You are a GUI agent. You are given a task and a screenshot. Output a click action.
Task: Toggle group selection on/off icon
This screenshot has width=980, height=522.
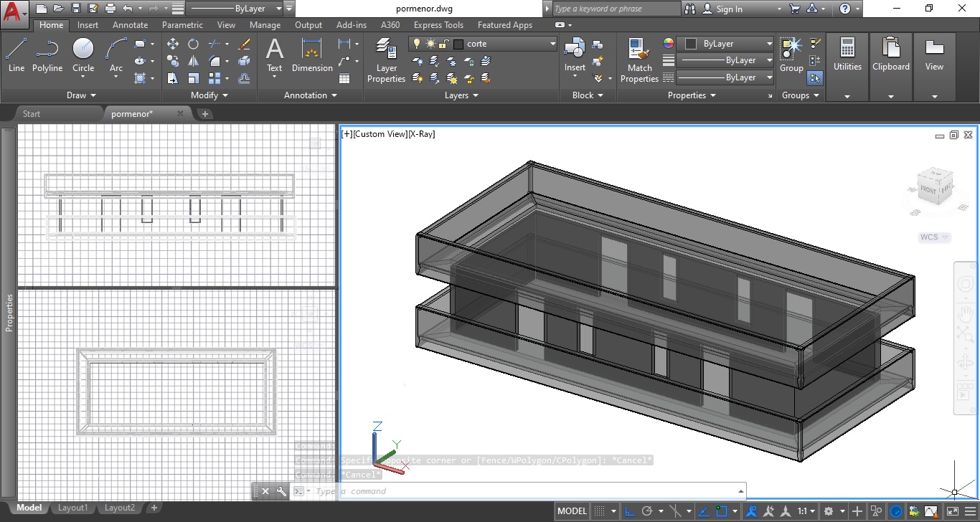click(x=815, y=77)
